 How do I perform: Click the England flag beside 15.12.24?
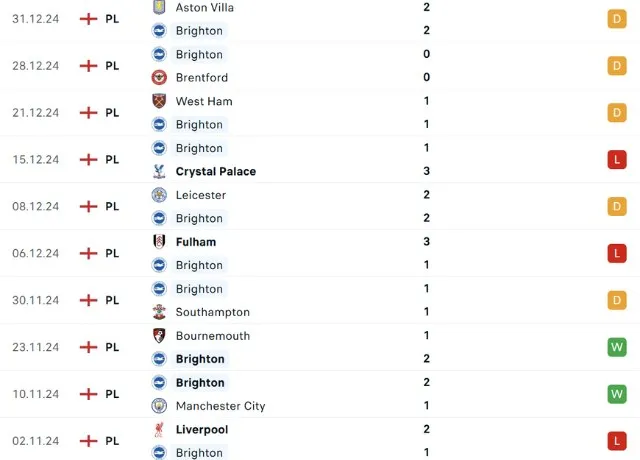pyautogui.click(x=88, y=160)
